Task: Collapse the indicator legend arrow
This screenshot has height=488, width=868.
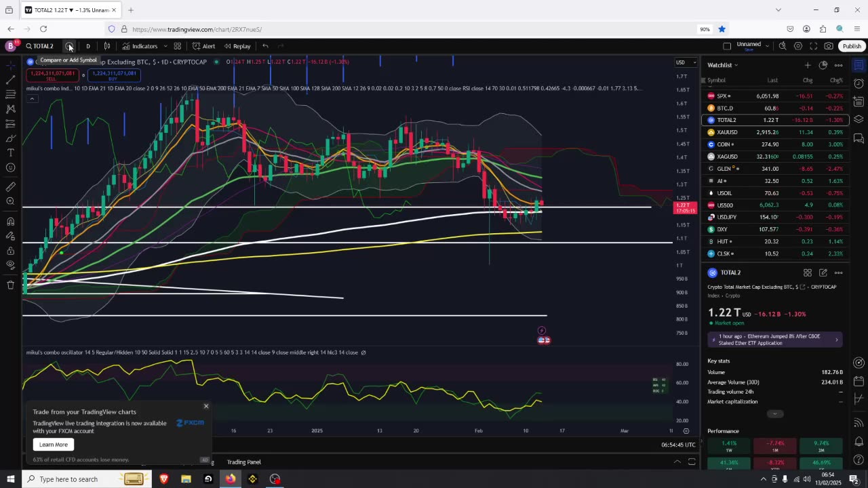Action: [x=31, y=99]
